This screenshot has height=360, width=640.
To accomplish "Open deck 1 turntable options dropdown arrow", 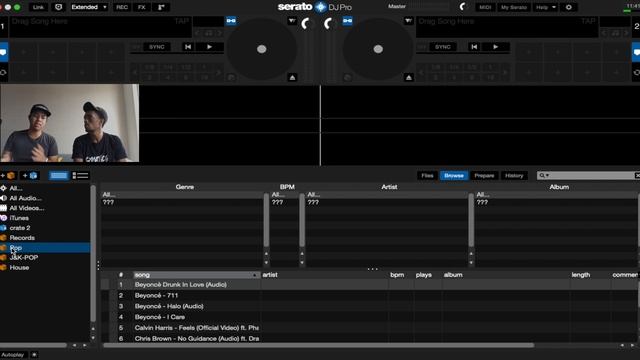I will click(292, 20).
